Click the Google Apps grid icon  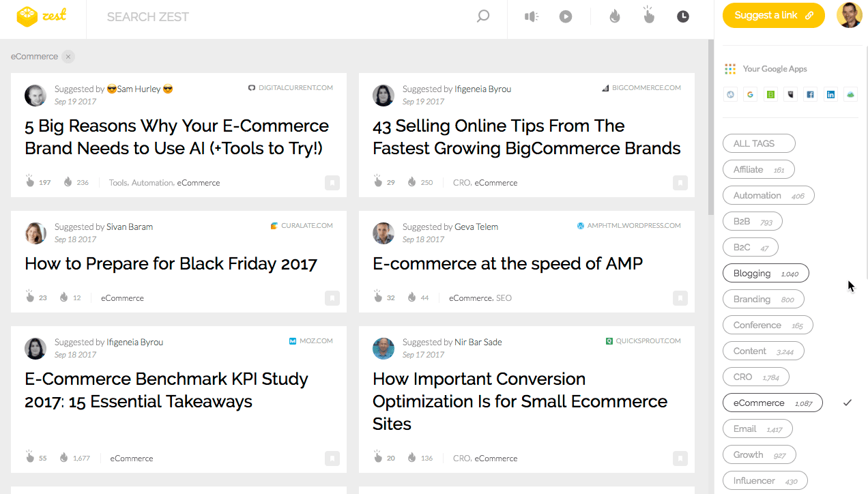pos(729,68)
